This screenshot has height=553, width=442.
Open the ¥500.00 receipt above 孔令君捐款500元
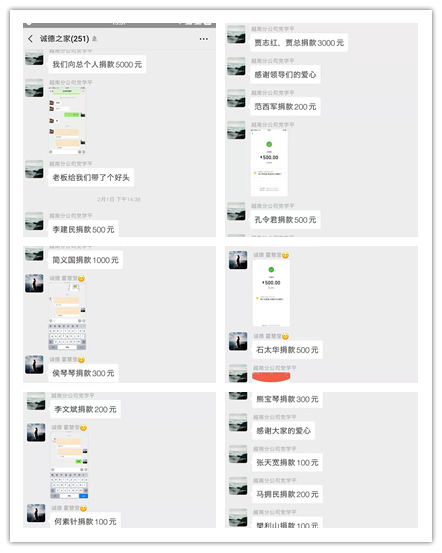click(x=269, y=163)
